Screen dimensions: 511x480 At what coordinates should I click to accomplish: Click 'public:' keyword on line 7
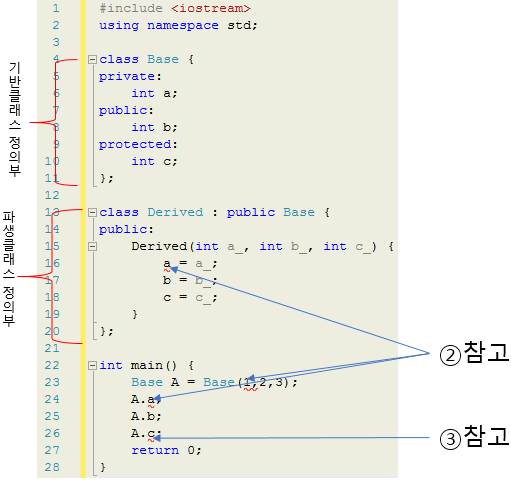click(126, 110)
